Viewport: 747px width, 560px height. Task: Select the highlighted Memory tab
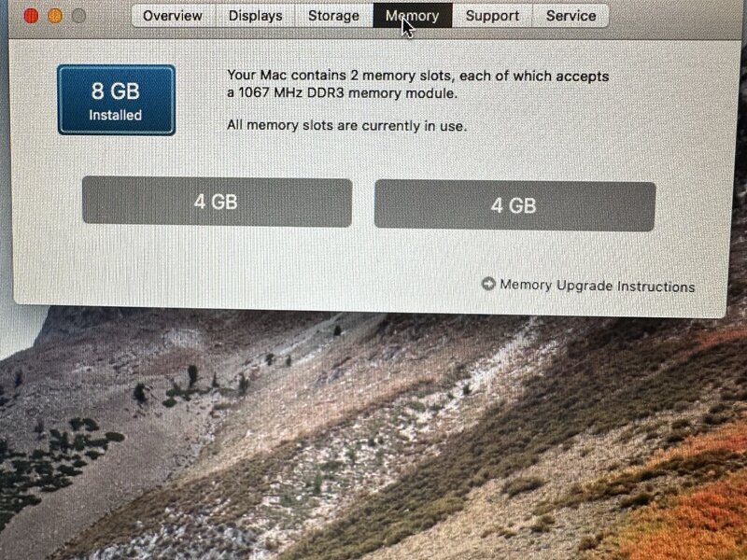point(413,16)
